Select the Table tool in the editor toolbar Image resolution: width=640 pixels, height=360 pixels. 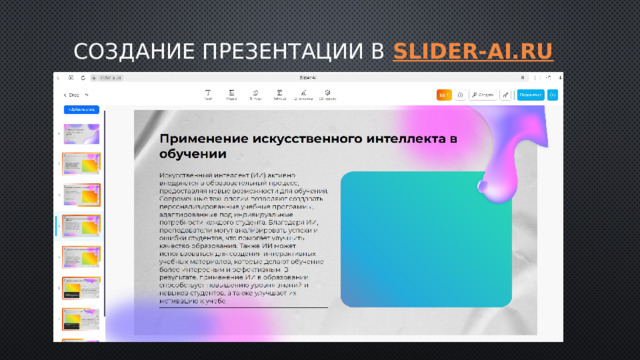279,95
